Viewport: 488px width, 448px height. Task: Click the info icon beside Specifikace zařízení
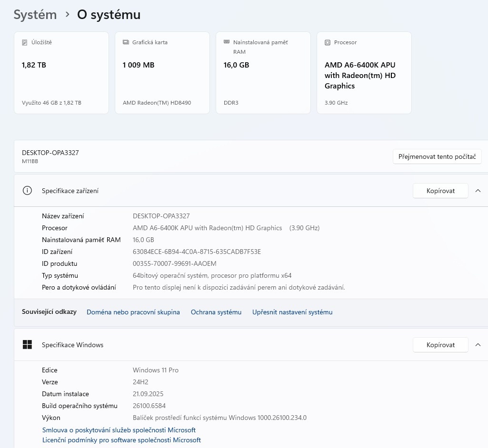point(27,191)
